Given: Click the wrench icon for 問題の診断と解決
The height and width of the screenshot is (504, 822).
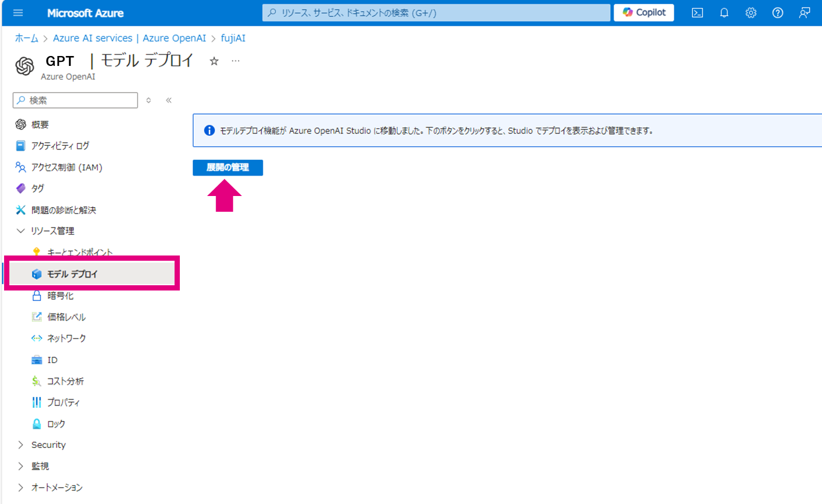Looking at the screenshot, I should tap(20, 210).
